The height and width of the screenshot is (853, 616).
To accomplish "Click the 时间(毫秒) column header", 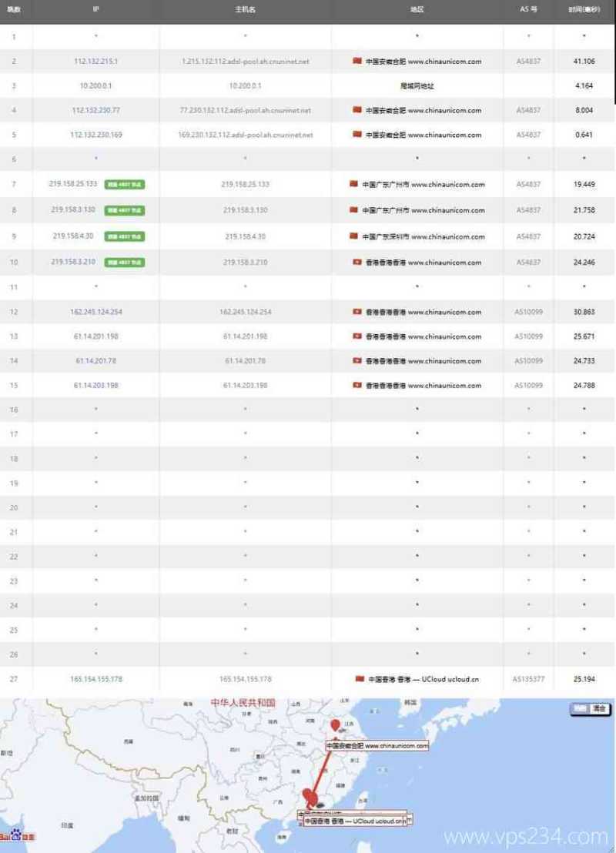I will click(584, 9).
